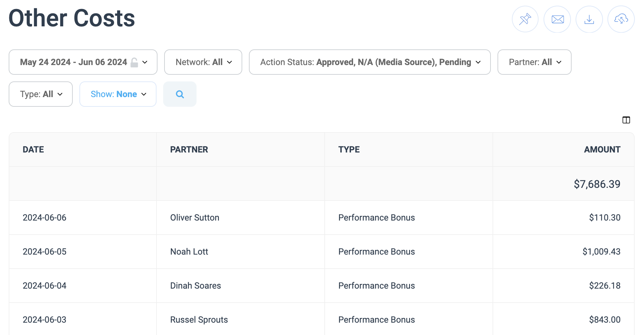
Task: Open the column chooser icon above table
Action: click(x=626, y=120)
